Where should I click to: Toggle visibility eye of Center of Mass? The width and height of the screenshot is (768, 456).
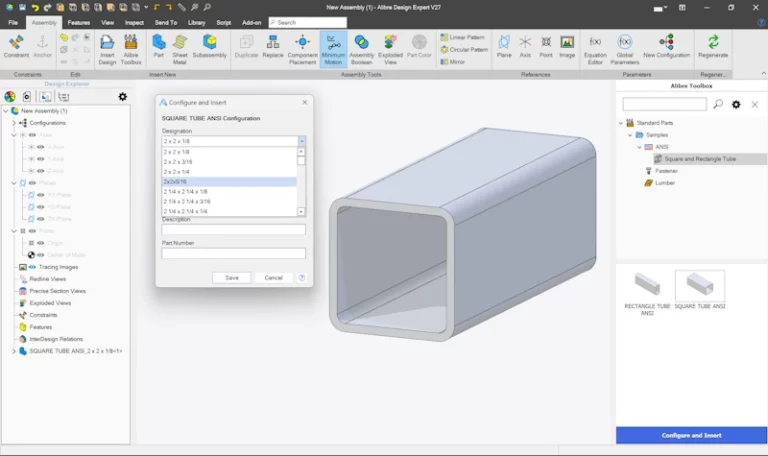[x=41, y=255]
